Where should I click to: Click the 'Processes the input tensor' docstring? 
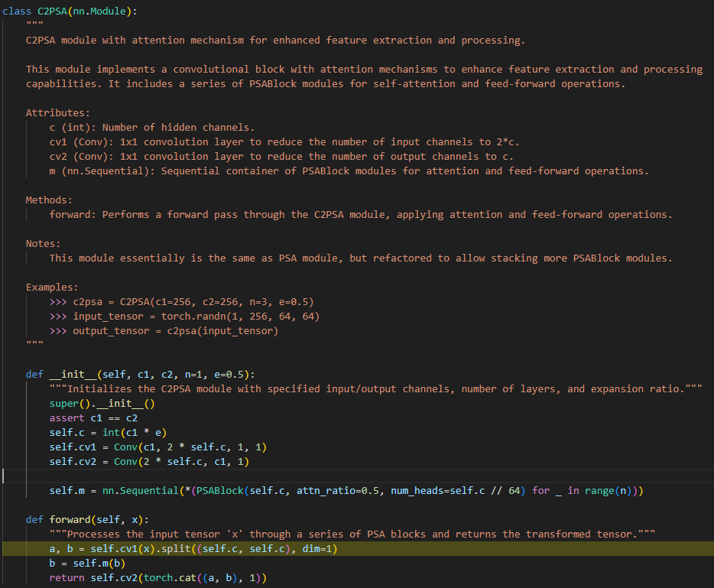[352, 534]
